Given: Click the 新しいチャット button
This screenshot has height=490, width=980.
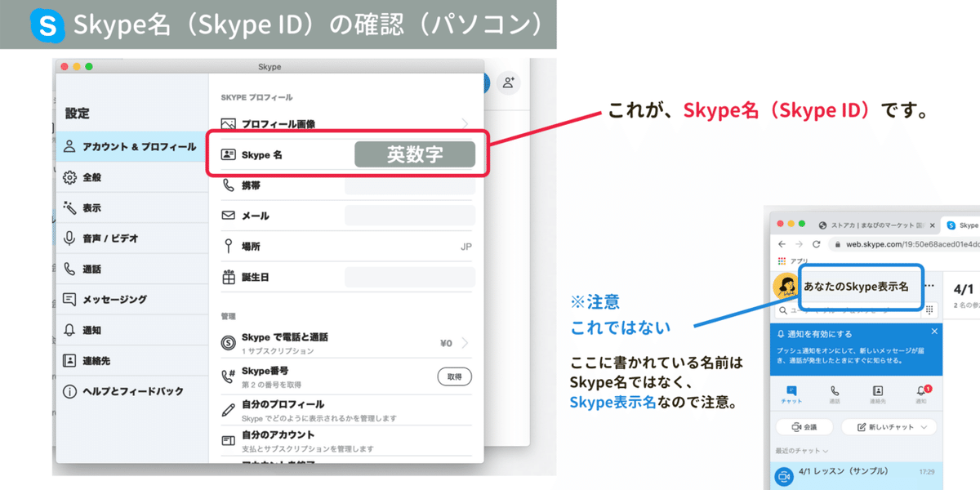Looking at the screenshot, I should point(889,427).
